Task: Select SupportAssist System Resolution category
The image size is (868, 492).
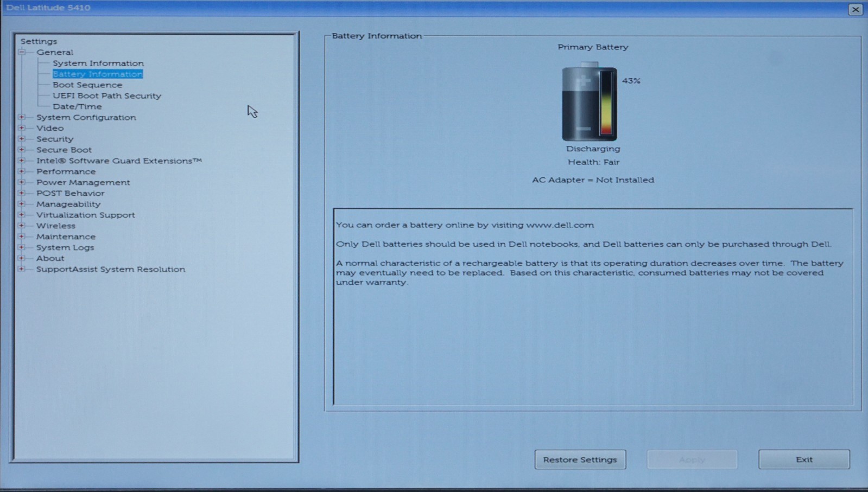Action: coord(111,269)
